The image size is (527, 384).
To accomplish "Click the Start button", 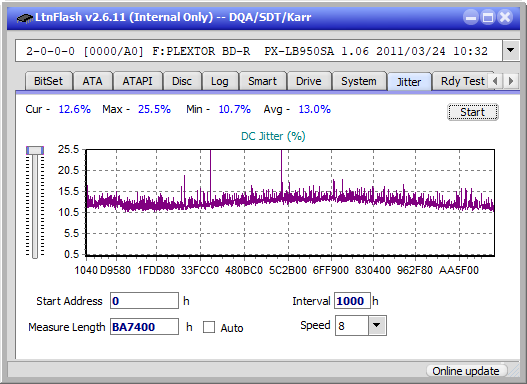I will pos(473,112).
